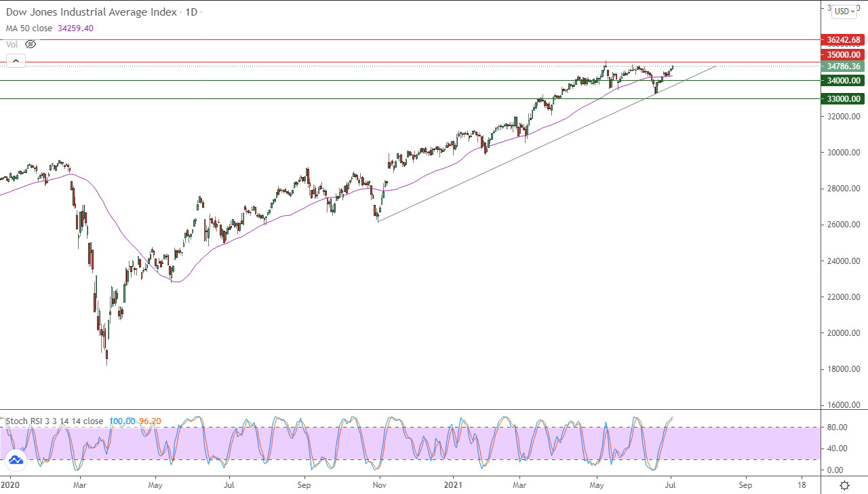
Task: Click the blue Stoch RSI value 100.00
Action: 122,421
